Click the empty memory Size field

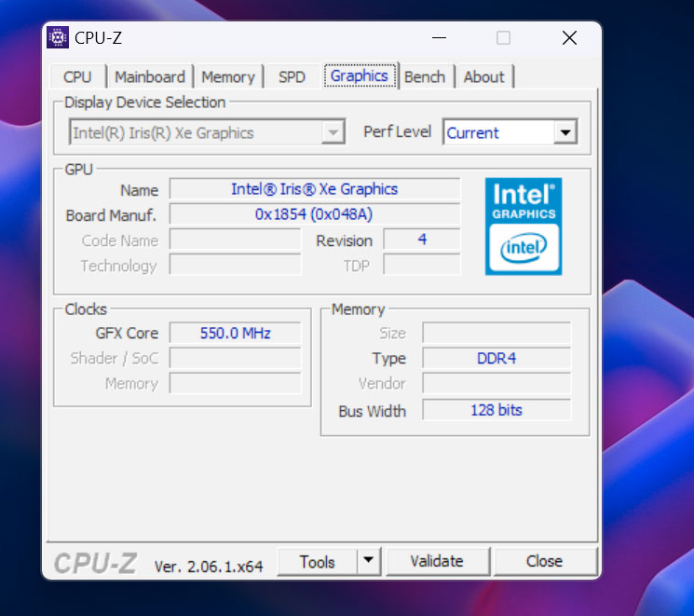click(497, 333)
